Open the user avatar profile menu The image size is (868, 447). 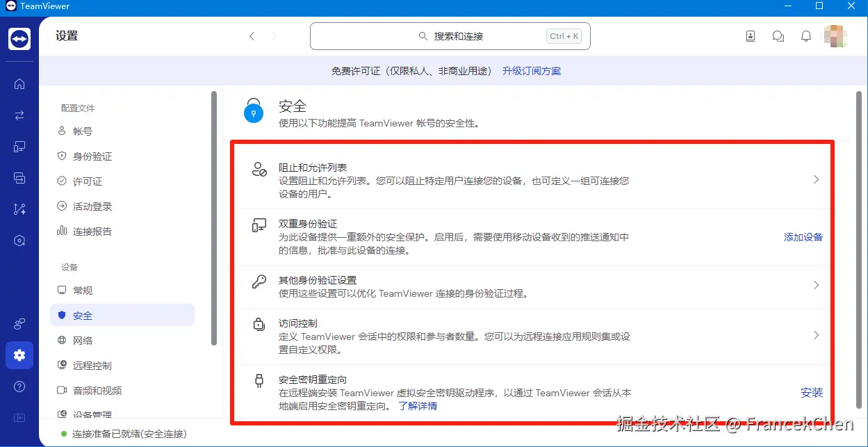coord(835,36)
